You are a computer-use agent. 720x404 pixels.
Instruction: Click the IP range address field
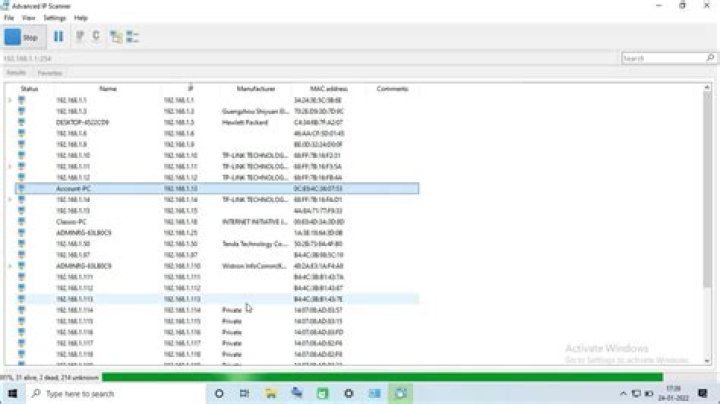point(308,58)
